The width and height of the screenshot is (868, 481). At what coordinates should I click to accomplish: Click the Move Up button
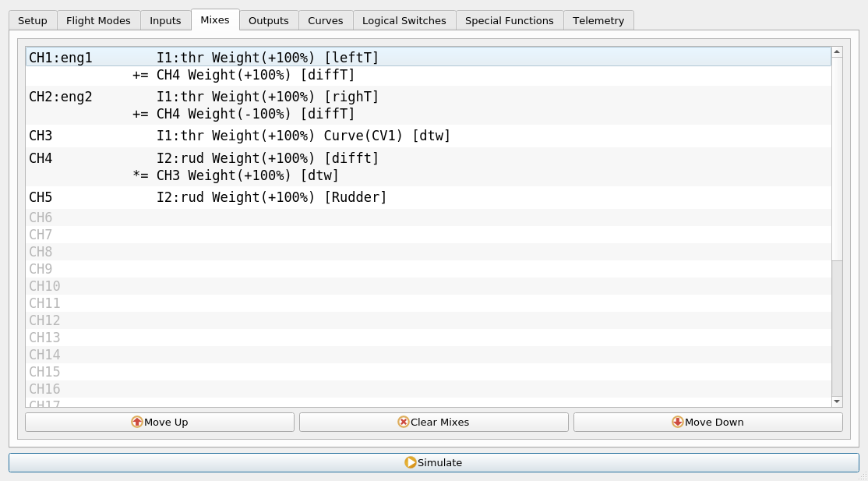tap(160, 423)
